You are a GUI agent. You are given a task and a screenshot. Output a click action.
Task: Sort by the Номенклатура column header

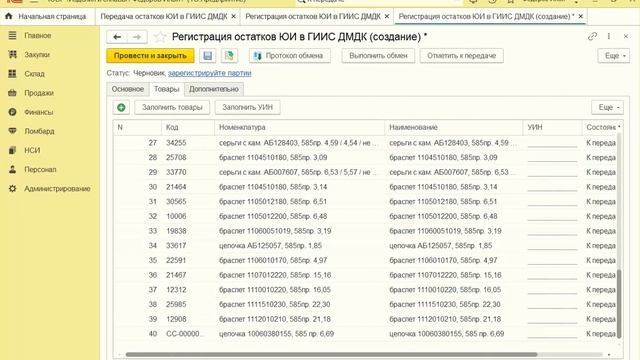tap(300, 127)
